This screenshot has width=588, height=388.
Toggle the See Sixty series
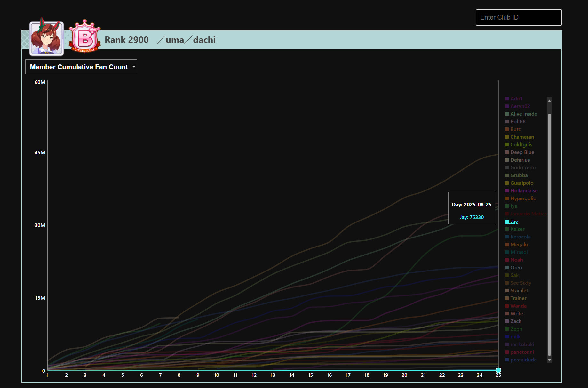(x=518, y=283)
